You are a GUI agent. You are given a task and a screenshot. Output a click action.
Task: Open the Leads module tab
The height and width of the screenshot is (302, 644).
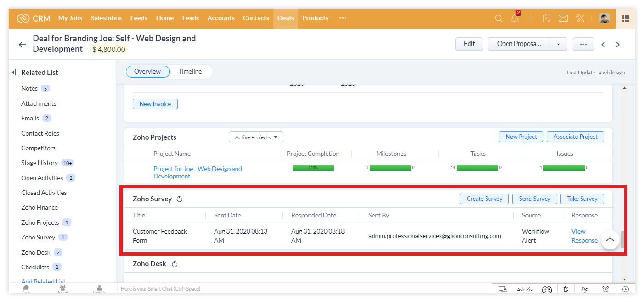pos(190,18)
